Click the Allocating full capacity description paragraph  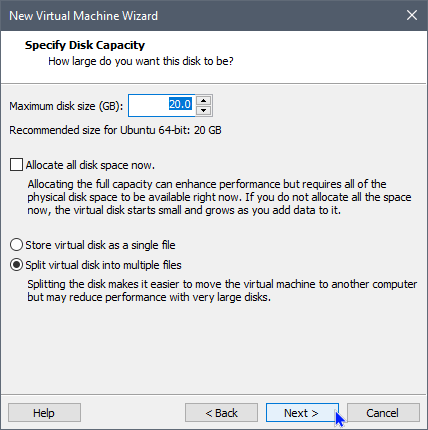point(219,197)
